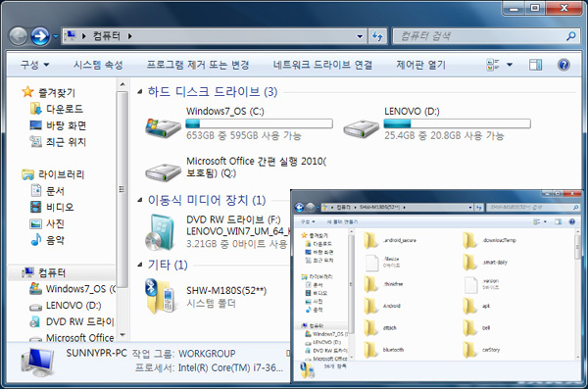Open recent pages arrow beside forward button

click(x=56, y=36)
